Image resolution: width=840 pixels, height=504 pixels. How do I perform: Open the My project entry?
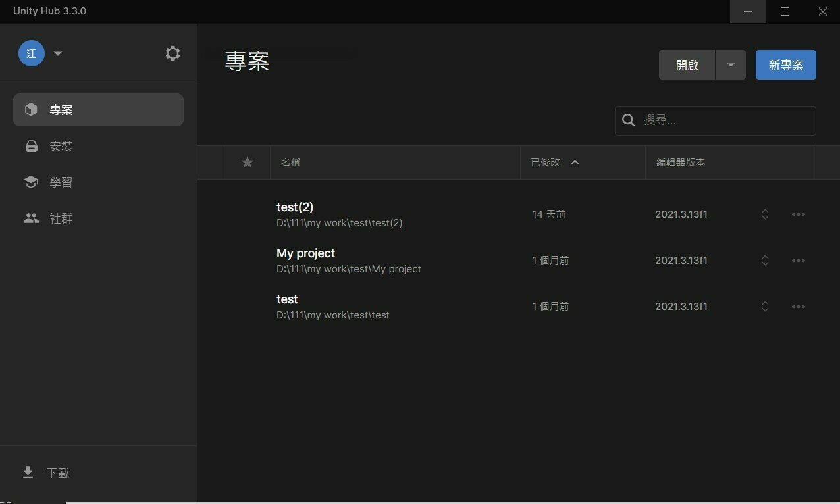(507, 261)
